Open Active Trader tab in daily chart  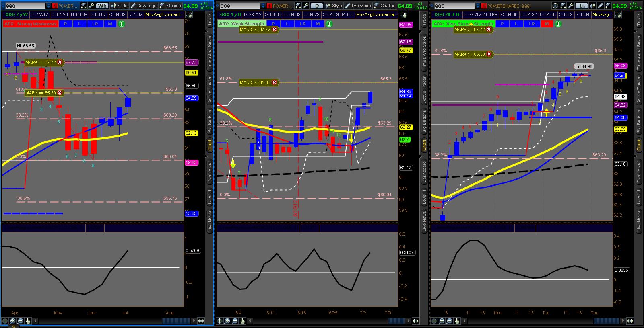coord(424,89)
